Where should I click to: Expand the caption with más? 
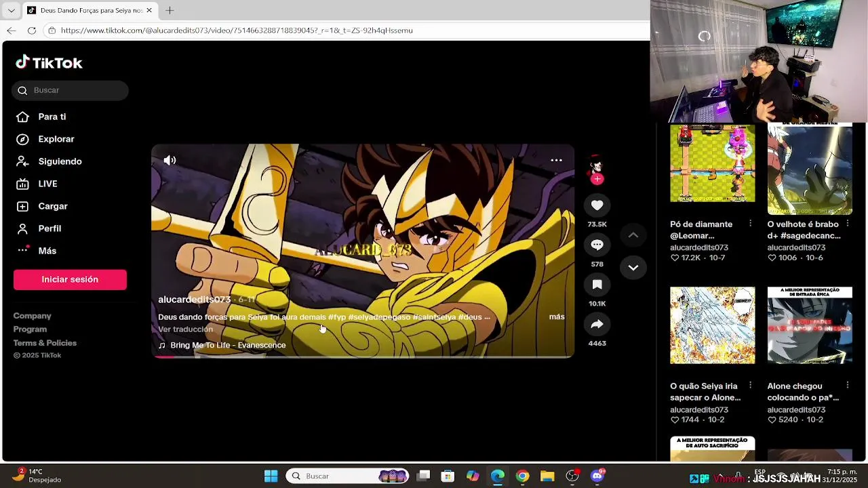(557, 317)
